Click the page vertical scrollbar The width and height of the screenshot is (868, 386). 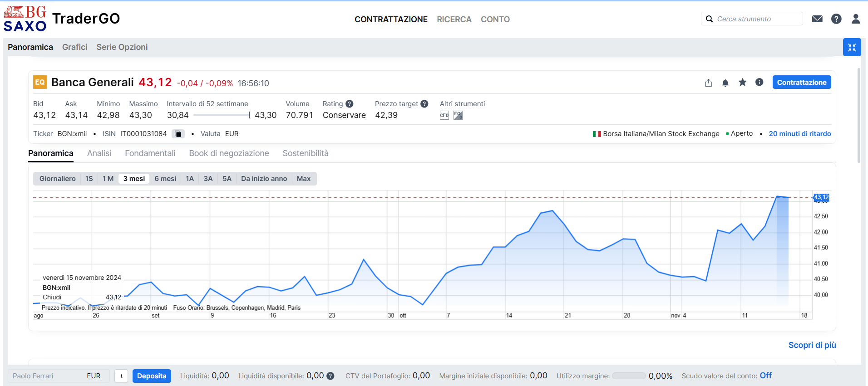coord(858,115)
